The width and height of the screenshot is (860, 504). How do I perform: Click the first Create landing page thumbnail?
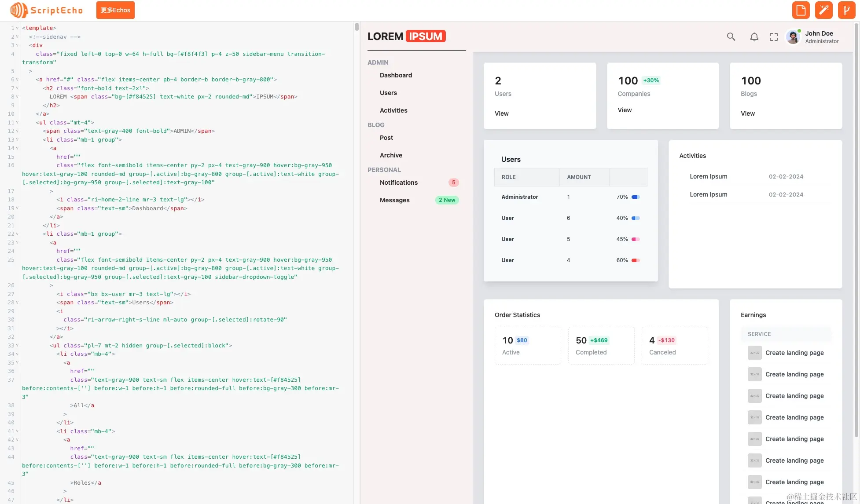click(754, 353)
